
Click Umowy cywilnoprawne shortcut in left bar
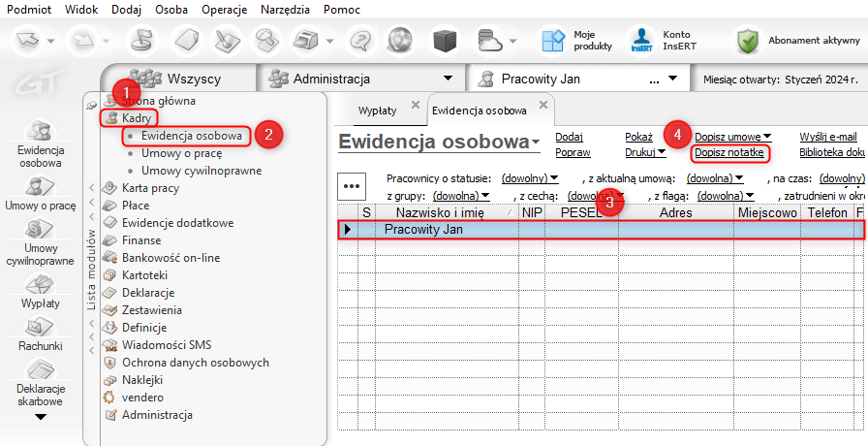point(41,242)
